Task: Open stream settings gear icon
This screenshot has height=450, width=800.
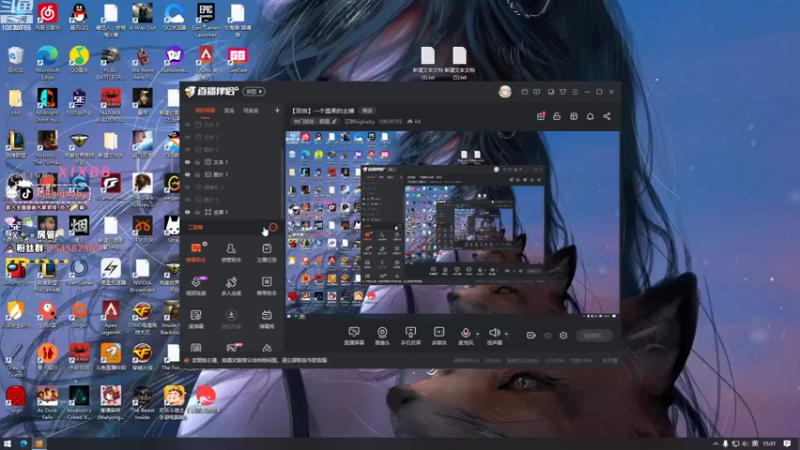Action: (563, 335)
